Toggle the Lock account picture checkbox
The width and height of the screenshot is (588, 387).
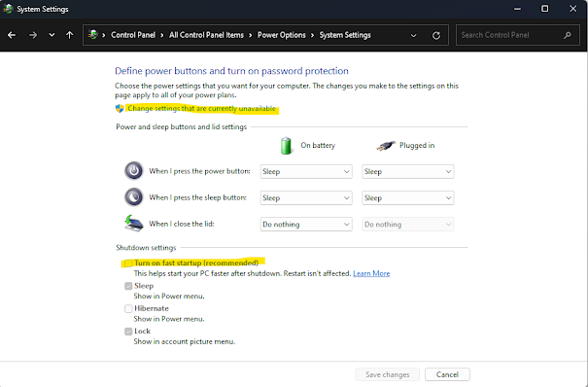128,332
